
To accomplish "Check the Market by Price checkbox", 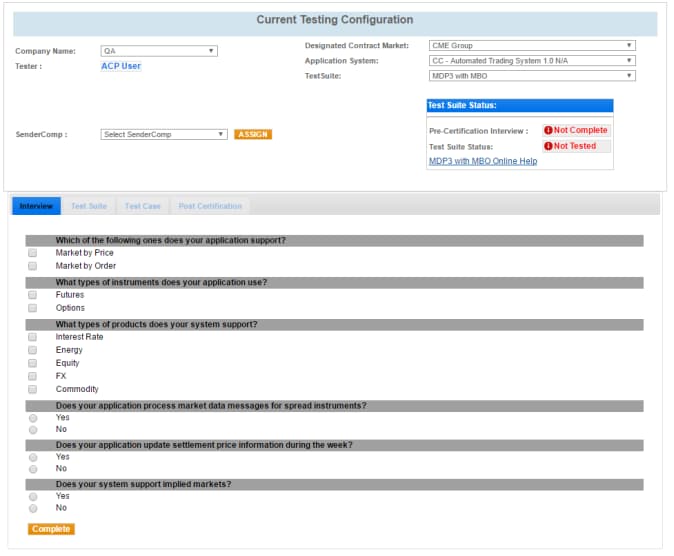I will pyautogui.click(x=33, y=253).
